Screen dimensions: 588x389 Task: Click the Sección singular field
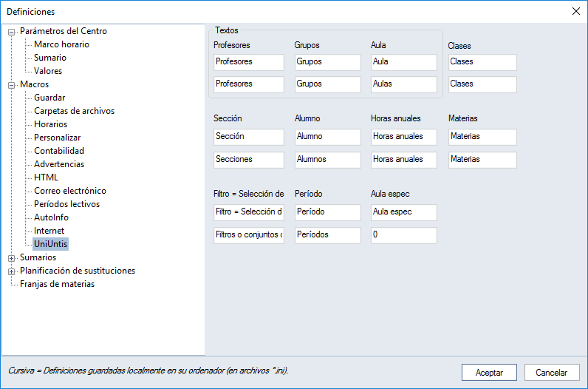[x=249, y=137]
